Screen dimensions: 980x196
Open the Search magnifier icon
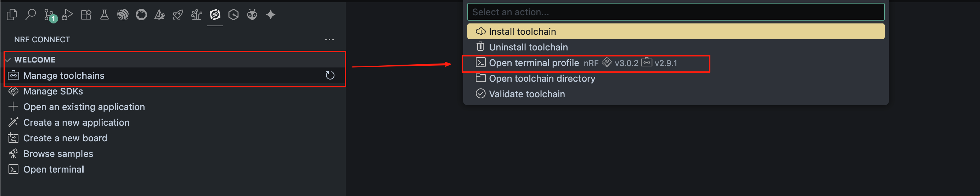30,15
